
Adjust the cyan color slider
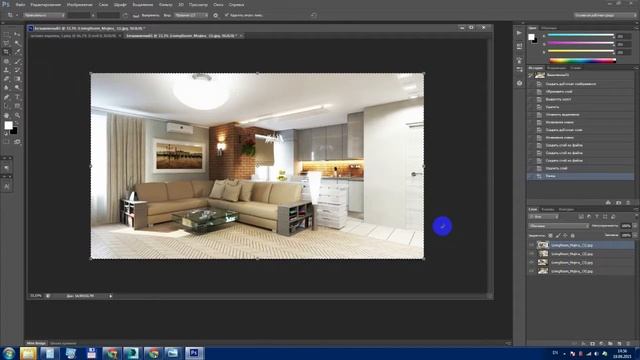click(x=580, y=36)
